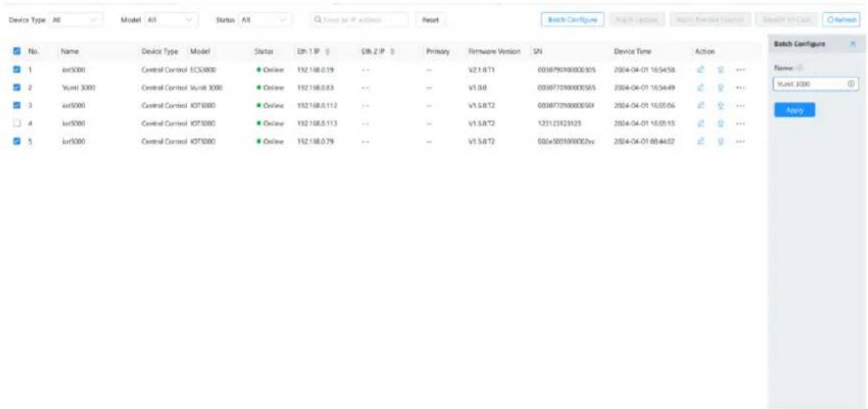Viewport: 868px width, 409px height.
Task: Click icon between edit and more in row 3
Action: [x=721, y=105]
